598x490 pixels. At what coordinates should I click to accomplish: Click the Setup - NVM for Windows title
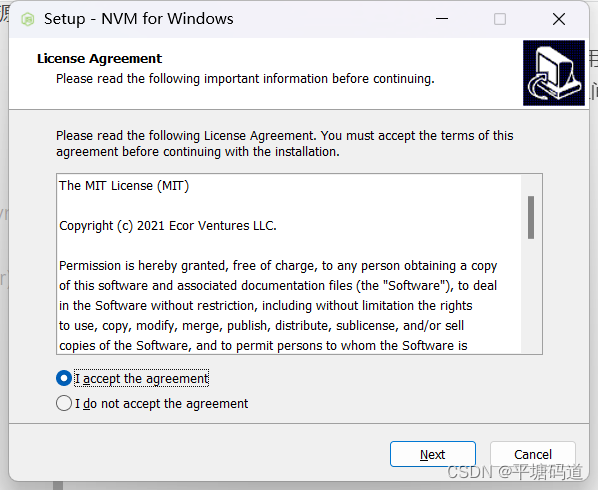point(138,19)
